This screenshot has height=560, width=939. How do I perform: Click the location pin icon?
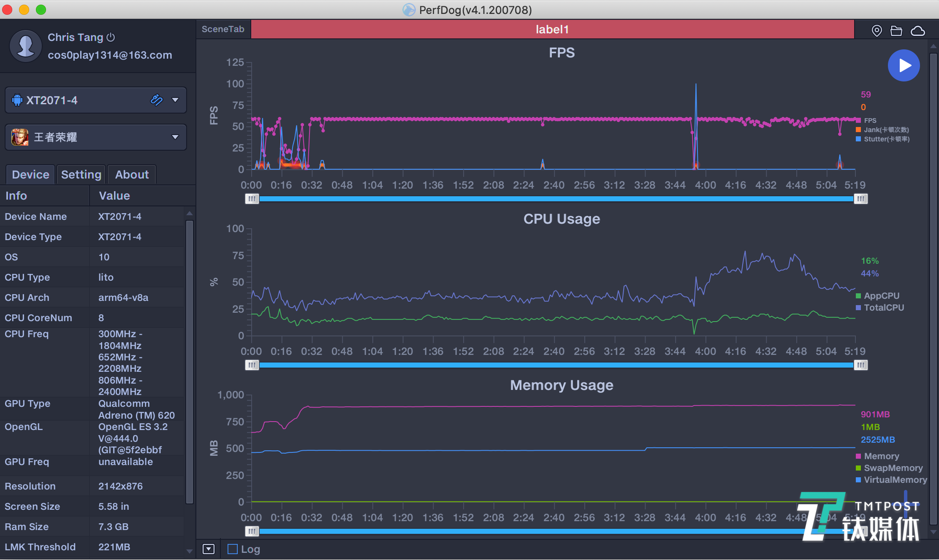(877, 30)
